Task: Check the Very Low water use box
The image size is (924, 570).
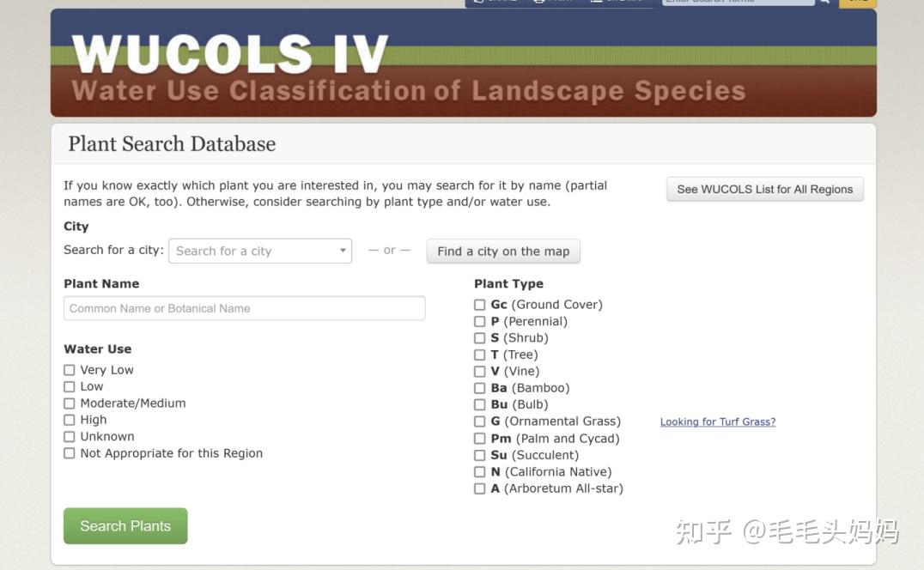Action: click(x=70, y=370)
